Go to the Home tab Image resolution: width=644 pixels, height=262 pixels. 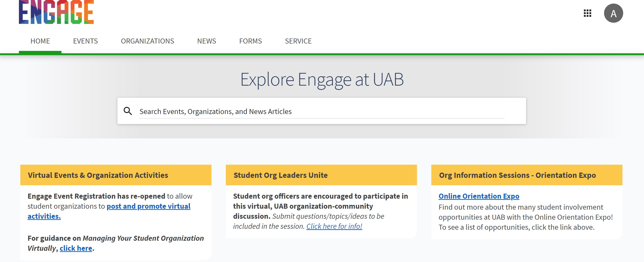40,41
